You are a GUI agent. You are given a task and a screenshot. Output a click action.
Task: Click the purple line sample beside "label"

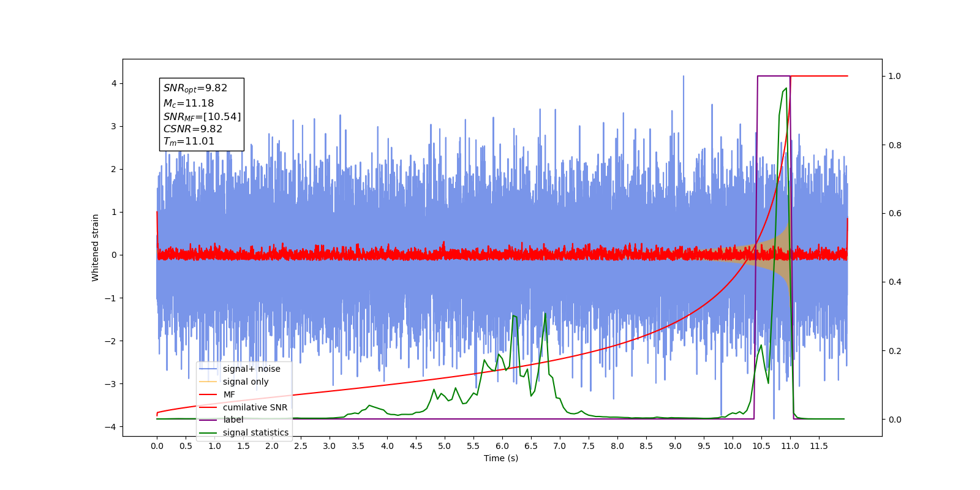tap(208, 420)
